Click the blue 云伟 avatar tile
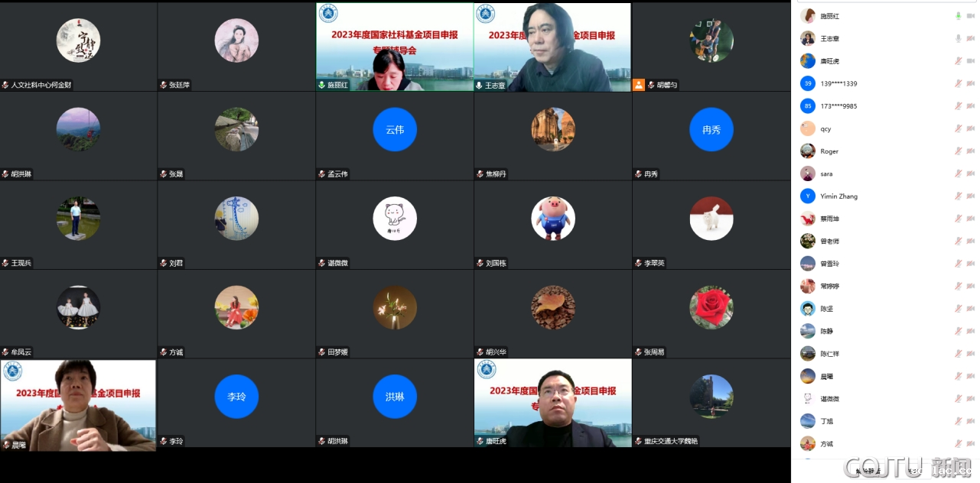 coord(395,130)
